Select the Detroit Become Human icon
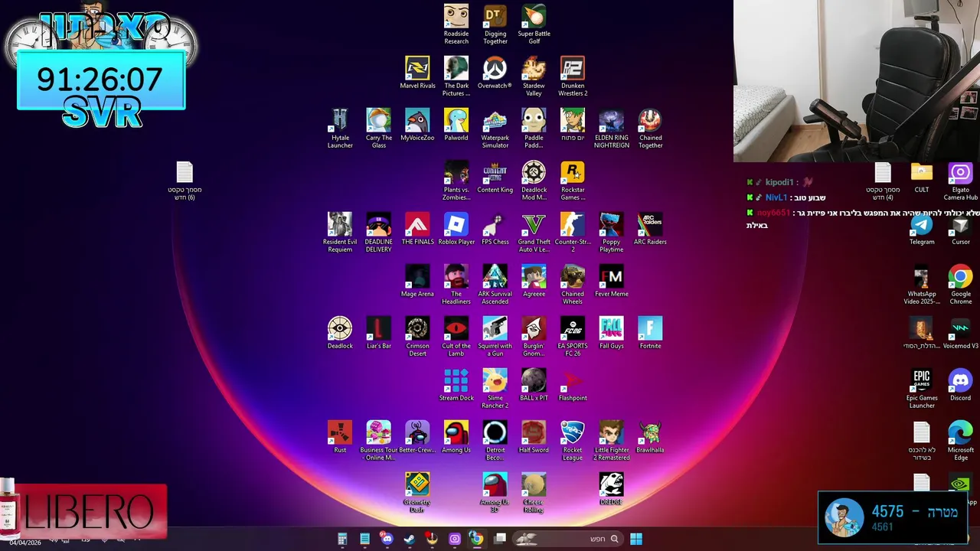Screen dimensions: 980x551 tap(495, 441)
